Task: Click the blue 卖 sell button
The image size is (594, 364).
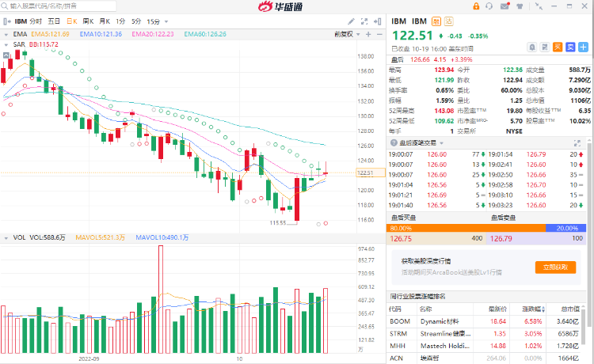Action: click(x=570, y=47)
